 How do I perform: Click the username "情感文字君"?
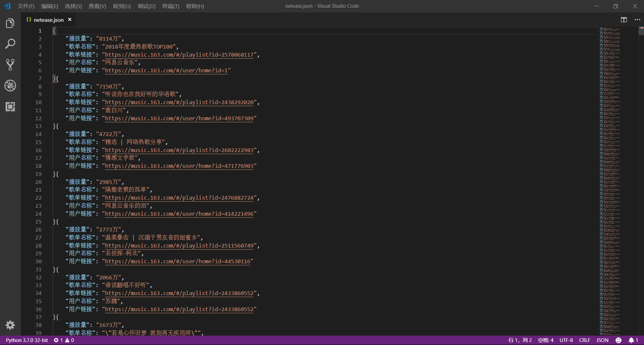pyautogui.click(x=120, y=158)
